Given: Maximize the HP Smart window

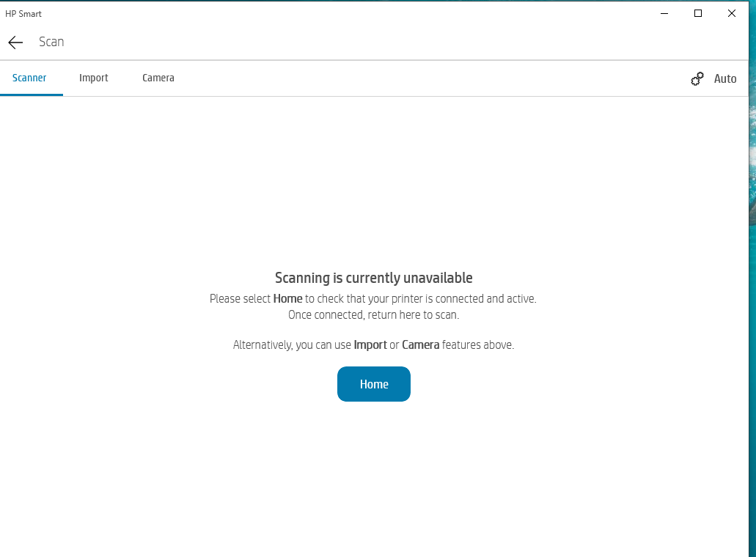Looking at the screenshot, I should 697,13.
